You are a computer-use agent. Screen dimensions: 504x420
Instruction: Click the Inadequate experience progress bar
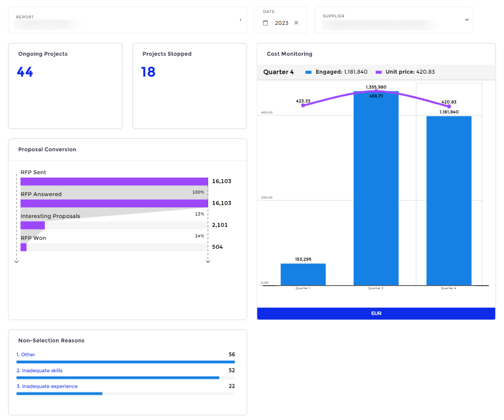tap(59, 394)
